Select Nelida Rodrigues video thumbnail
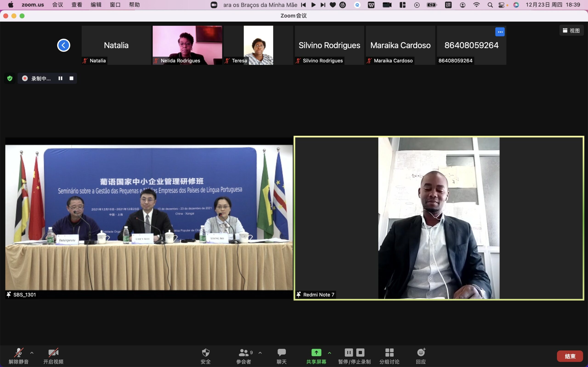The width and height of the screenshot is (588, 367). [187, 45]
